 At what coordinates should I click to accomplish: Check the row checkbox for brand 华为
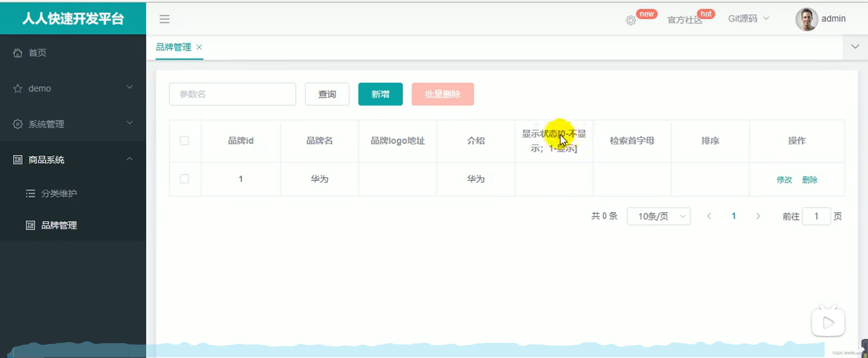184,179
